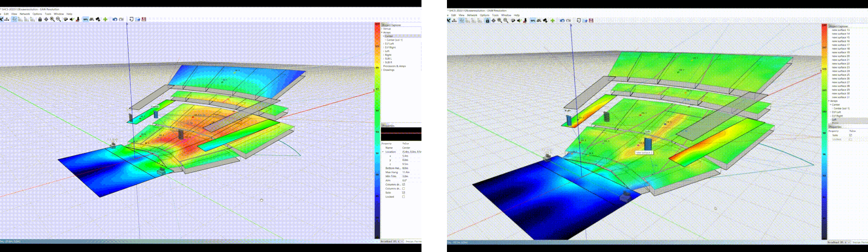Collapse the Location property group
Image resolution: width=868 pixels, height=252 pixels.
pyautogui.click(x=383, y=152)
